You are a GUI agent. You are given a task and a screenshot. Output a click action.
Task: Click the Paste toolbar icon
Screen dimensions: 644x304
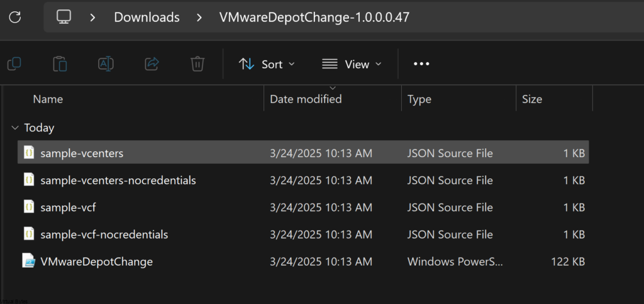pos(60,64)
